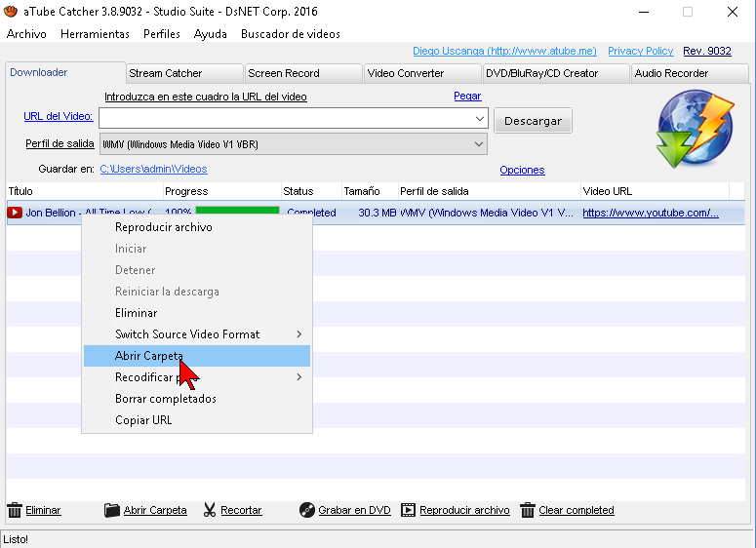The image size is (756, 548).
Task: Click the scissors icon for Recortar
Action: [x=210, y=510]
